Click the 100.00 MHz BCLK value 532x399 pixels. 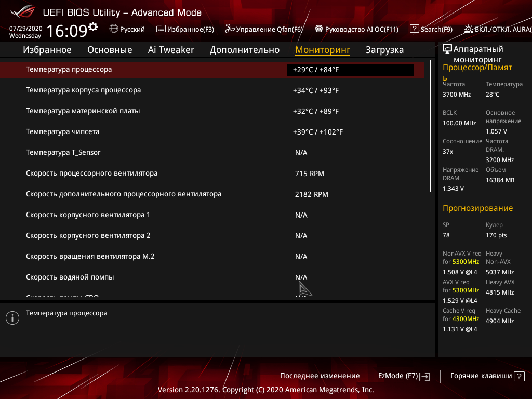point(459,123)
